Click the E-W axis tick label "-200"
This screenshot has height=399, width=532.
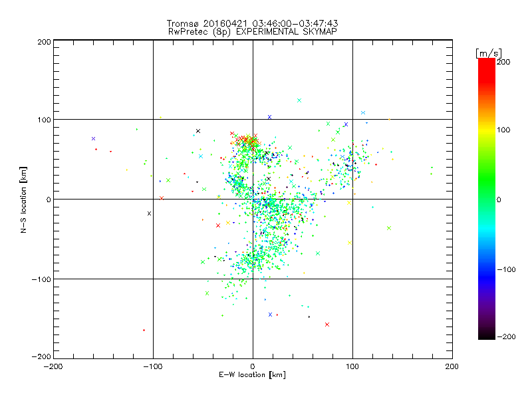53,366
